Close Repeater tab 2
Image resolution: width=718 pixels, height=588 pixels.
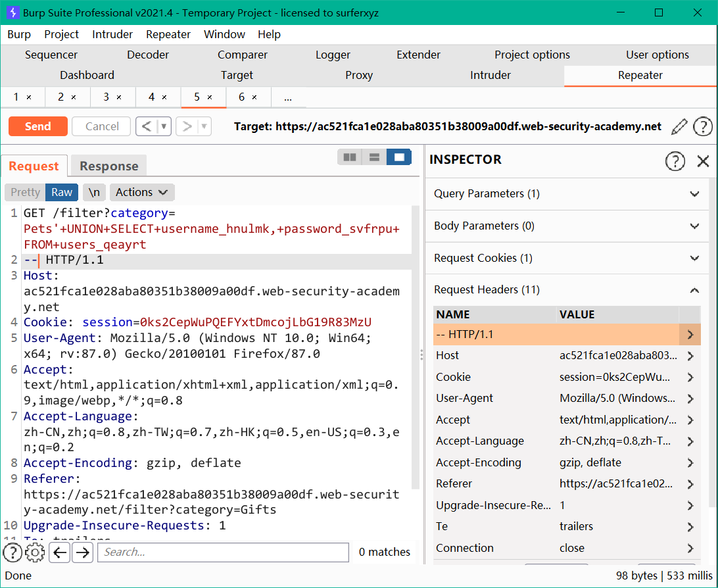[x=73, y=97]
